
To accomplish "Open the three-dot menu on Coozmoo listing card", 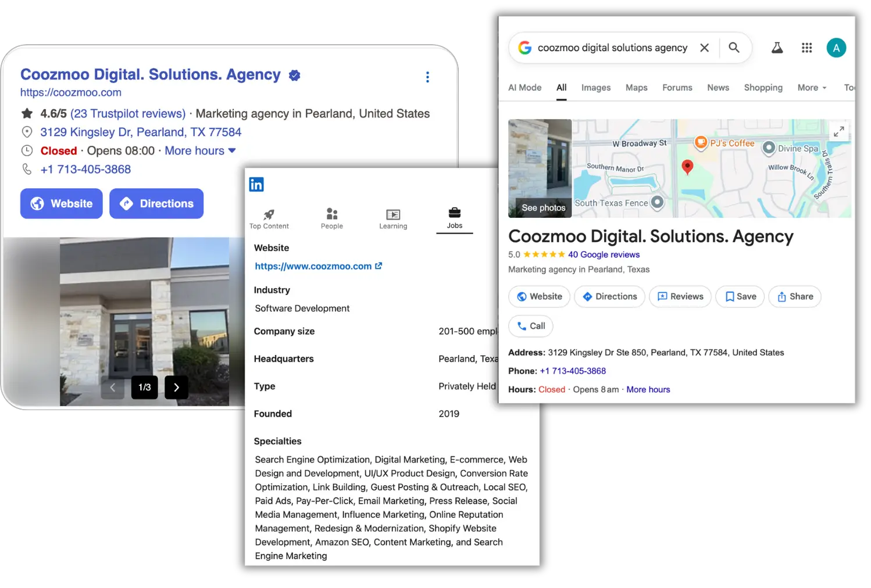I will (427, 77).
